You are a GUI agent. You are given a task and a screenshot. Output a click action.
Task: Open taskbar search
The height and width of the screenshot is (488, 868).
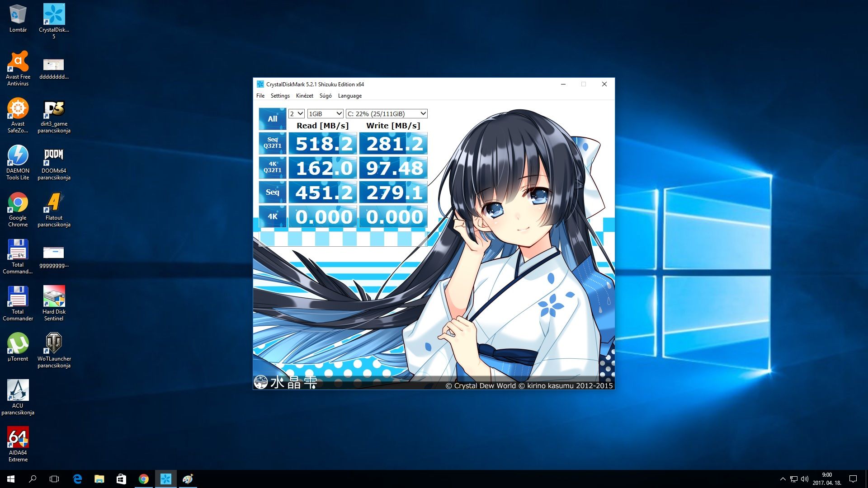[33, 479]
